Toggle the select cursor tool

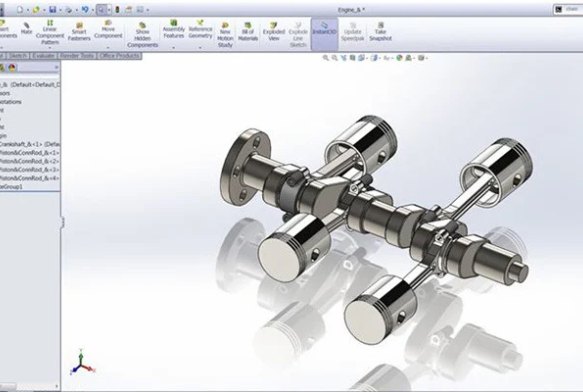tap(101, 10)
